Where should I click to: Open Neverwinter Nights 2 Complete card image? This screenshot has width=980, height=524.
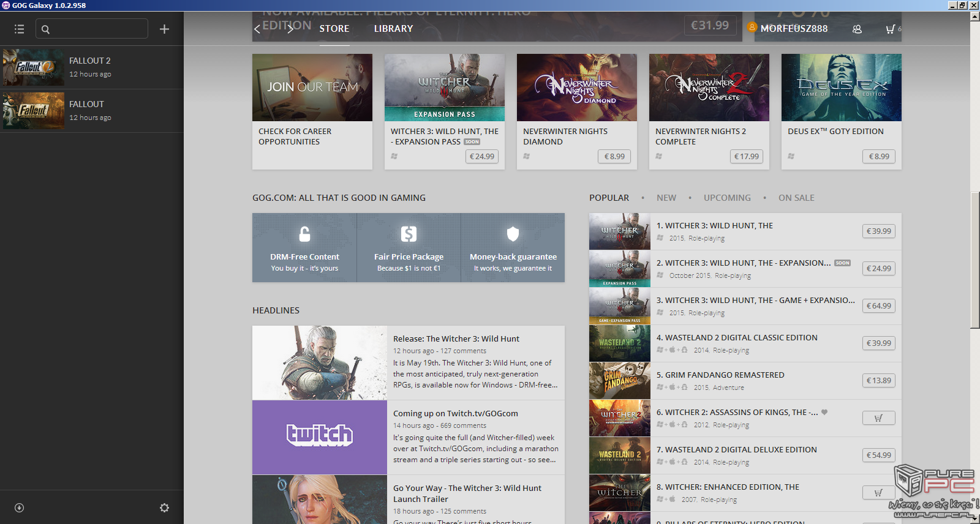pos(709,88)
